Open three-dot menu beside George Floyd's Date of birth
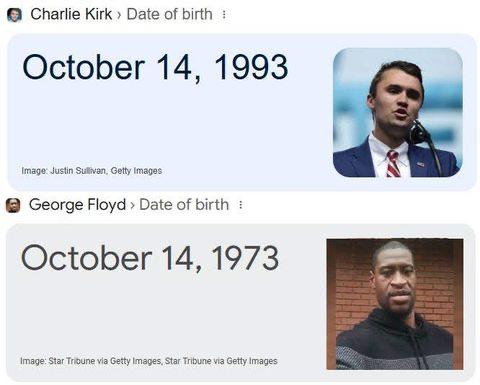 click(240, 205)
